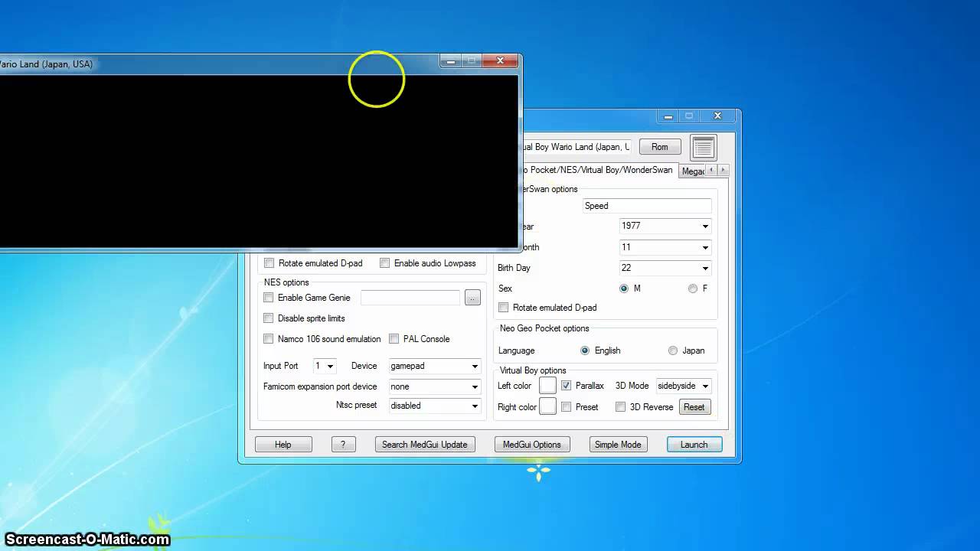Viewport: 980px width, 551px height.
Task: Reset Virtual Boy options
Action: (x=694, y=407)
